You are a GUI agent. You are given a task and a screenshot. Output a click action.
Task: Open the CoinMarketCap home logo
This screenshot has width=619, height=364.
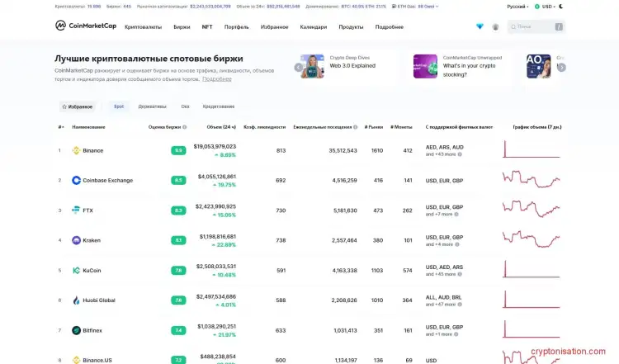(x=86, y=26)
